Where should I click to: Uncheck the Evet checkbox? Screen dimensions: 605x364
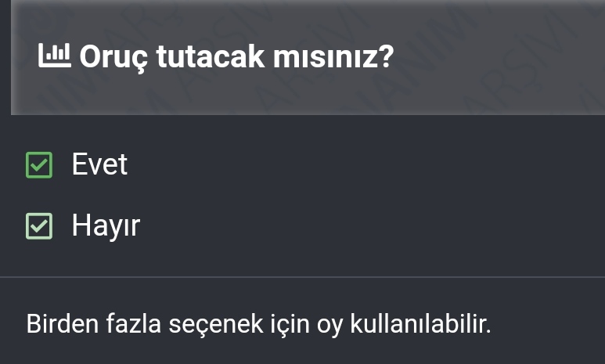[x=39, y=165]
